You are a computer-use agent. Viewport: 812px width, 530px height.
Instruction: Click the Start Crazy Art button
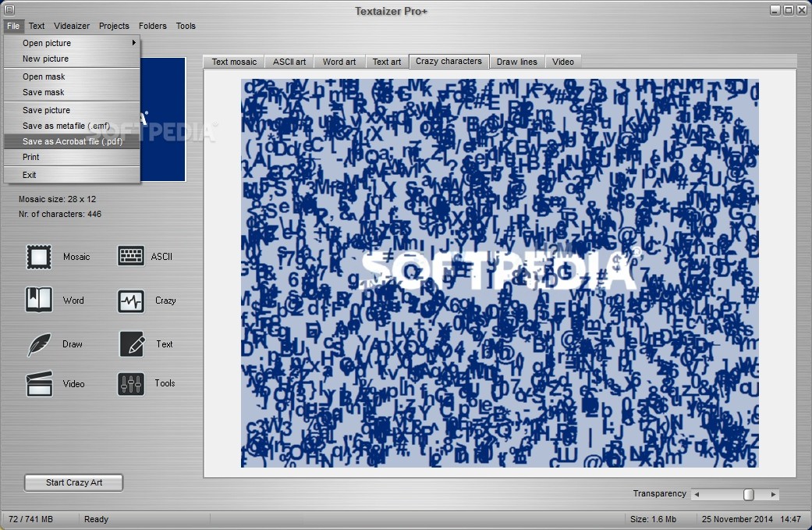73,483
